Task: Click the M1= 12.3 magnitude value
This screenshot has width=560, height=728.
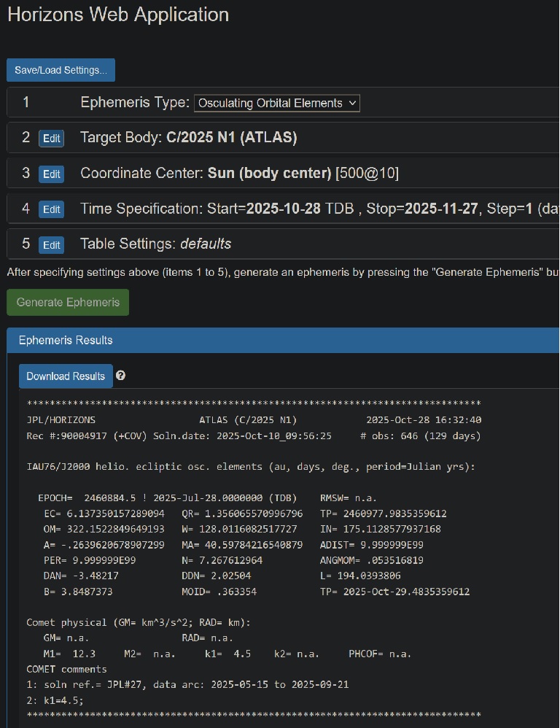Action: pos(69,654)
